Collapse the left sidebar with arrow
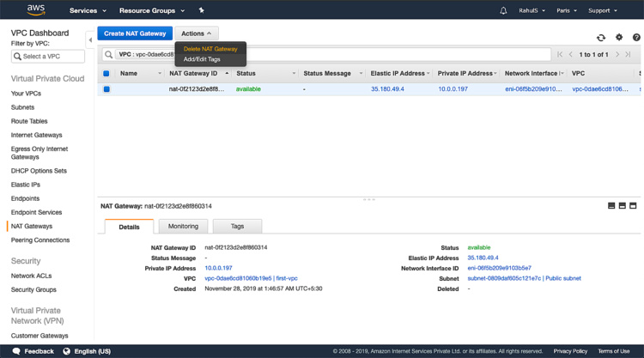Image resolution: width=644 pixels, height=358 pixels. [90, 40]
